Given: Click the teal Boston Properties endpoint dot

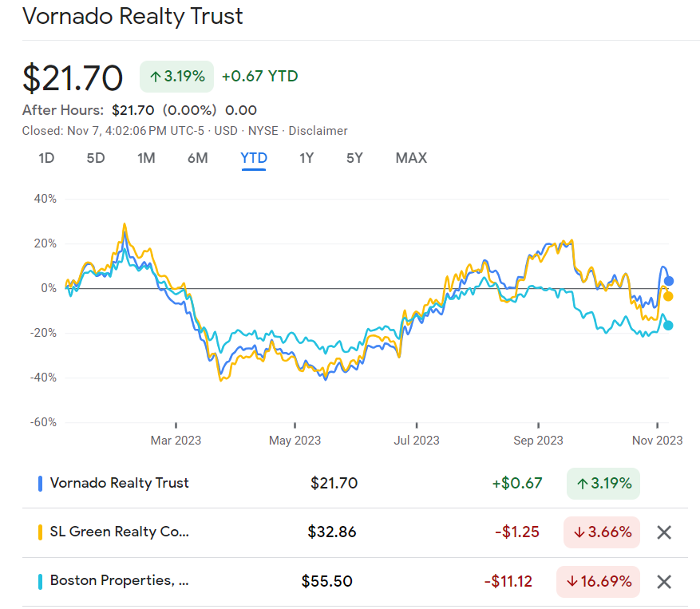Looking at the screenshot, I should (x=668, y=326).
